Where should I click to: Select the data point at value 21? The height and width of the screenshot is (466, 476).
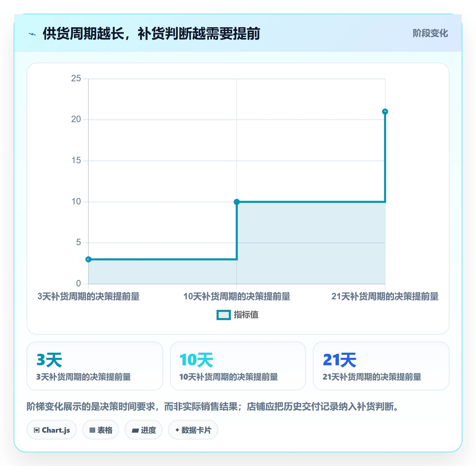pos(385,112)
